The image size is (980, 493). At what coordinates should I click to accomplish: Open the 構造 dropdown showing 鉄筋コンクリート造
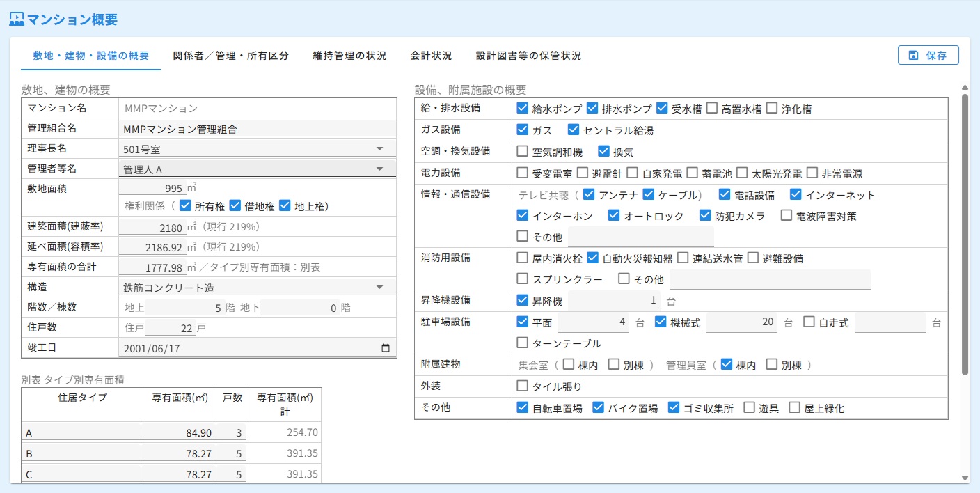258,287
